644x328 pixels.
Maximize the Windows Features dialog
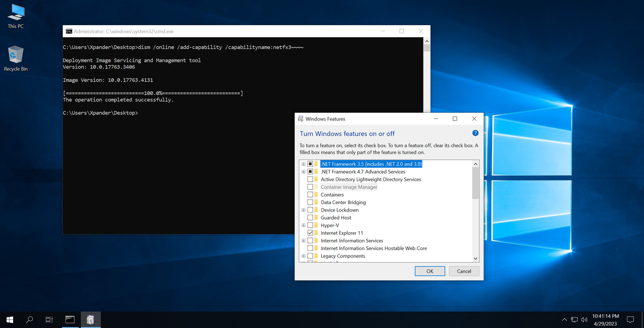pos(455,119)
